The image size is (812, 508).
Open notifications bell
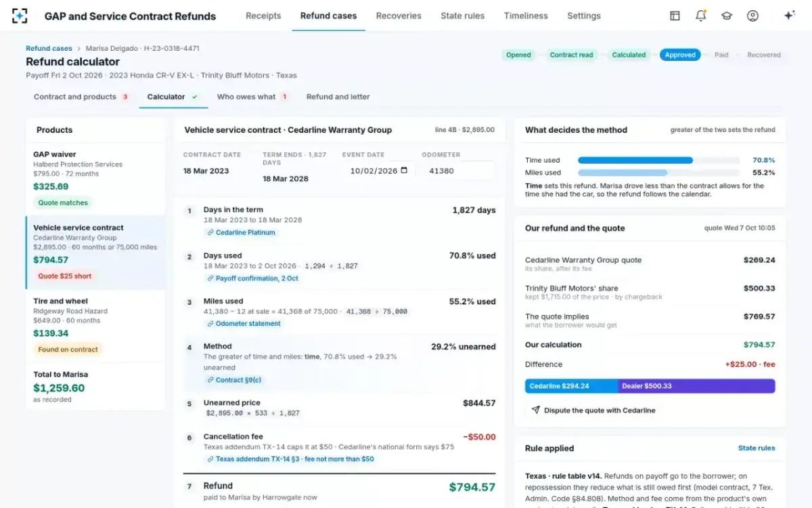701,16
